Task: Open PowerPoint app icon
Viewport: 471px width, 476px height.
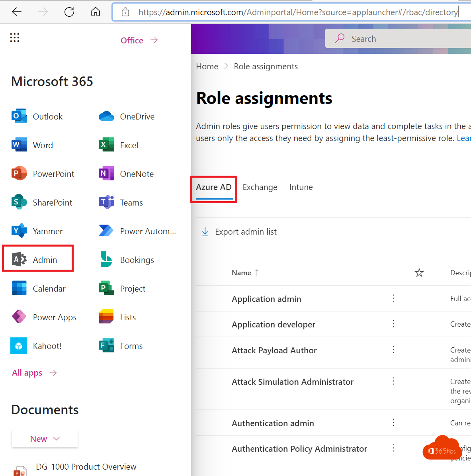Action: 19,173
